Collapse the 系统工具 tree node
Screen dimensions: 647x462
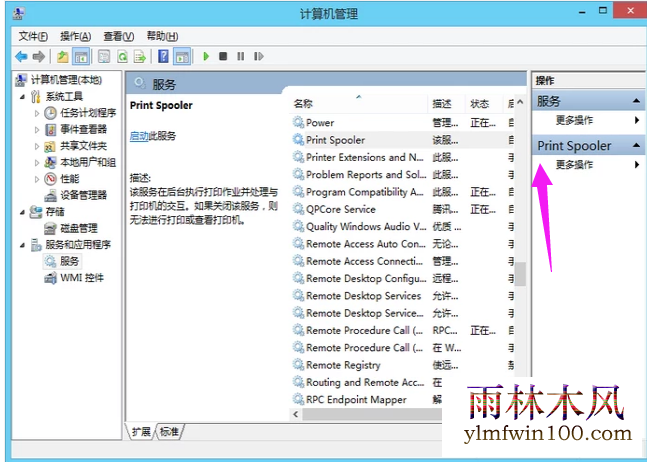tap(23, 97)
